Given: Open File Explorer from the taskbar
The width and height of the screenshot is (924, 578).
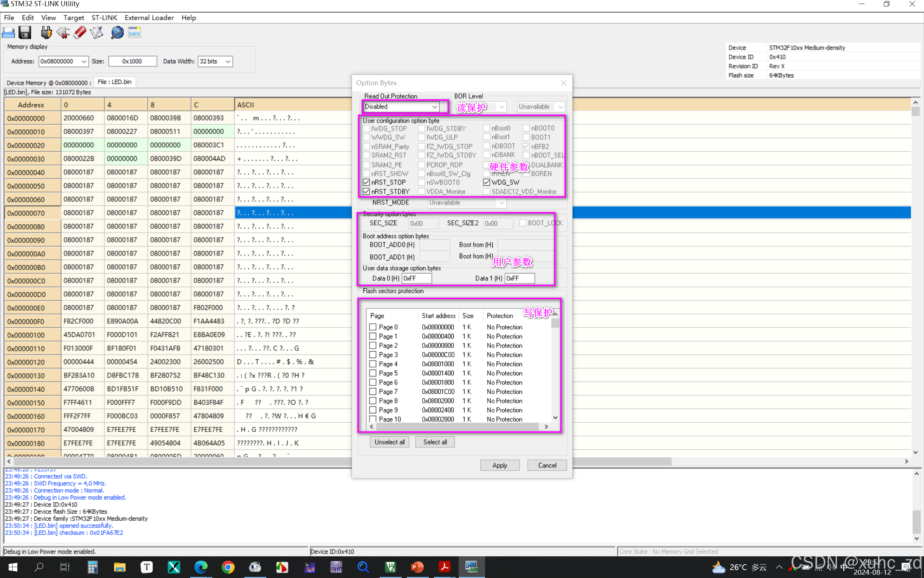Looking at the screenshot, I should 120,567.
